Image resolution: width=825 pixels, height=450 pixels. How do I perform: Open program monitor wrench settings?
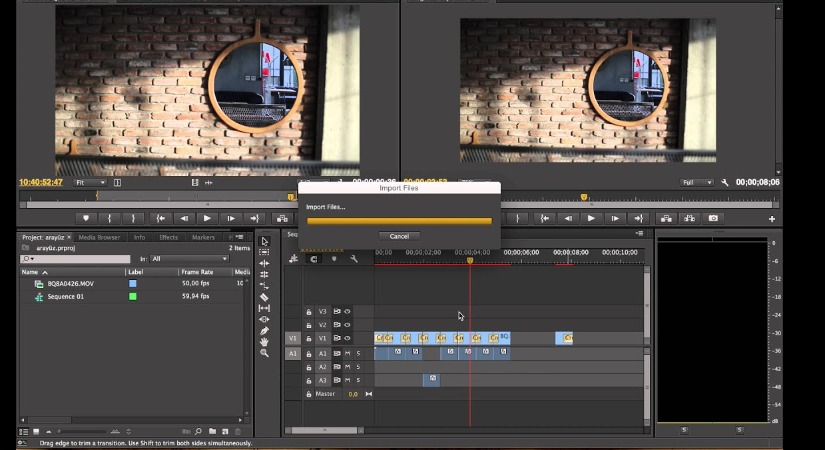pos(725,183)
